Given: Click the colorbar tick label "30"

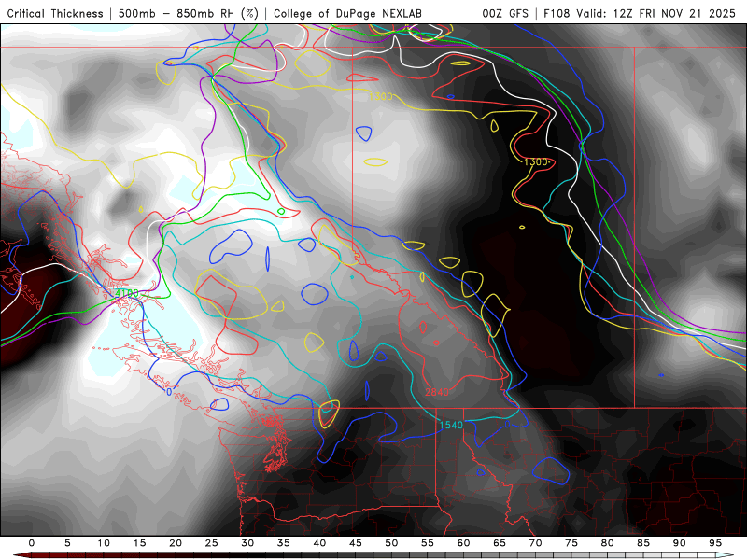Looking at the screenshot, I should 247,543.
